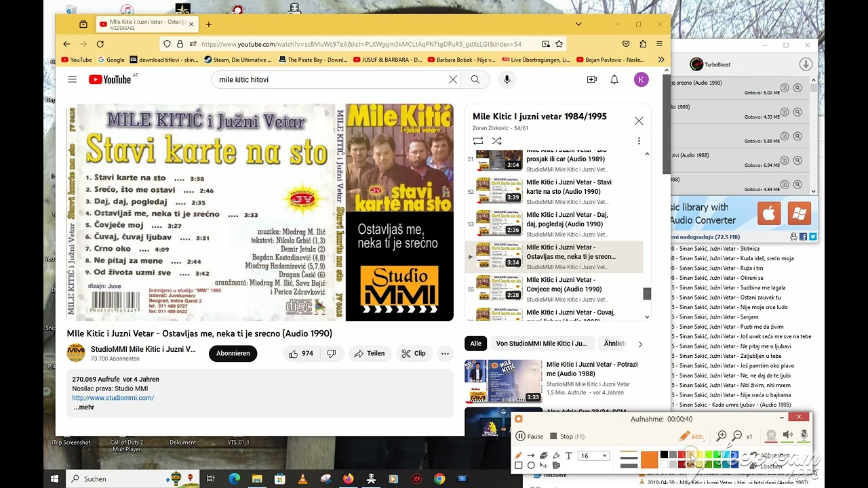The image size is (868, 488).
Task: Select the eraser tool in the recorder
Action: (543, 455)
